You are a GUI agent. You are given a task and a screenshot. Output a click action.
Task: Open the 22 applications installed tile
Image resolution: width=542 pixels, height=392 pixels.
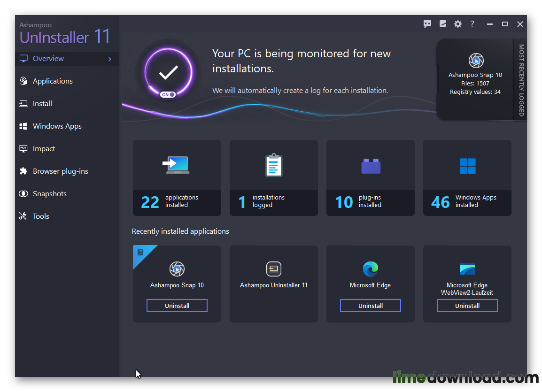coord(177,178)
